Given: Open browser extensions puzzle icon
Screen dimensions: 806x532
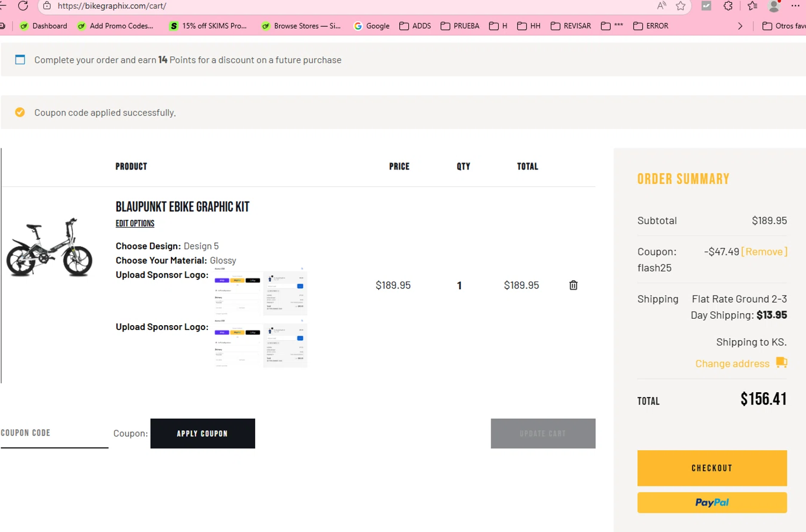Looking at the screenshot, I should [x=728, y=6].
